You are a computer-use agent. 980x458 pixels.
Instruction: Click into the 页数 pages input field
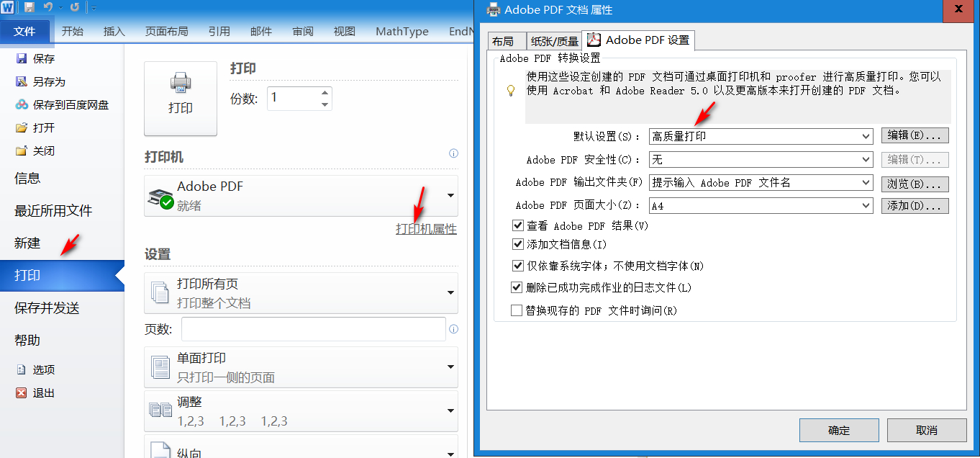click(x=314, y=329)
